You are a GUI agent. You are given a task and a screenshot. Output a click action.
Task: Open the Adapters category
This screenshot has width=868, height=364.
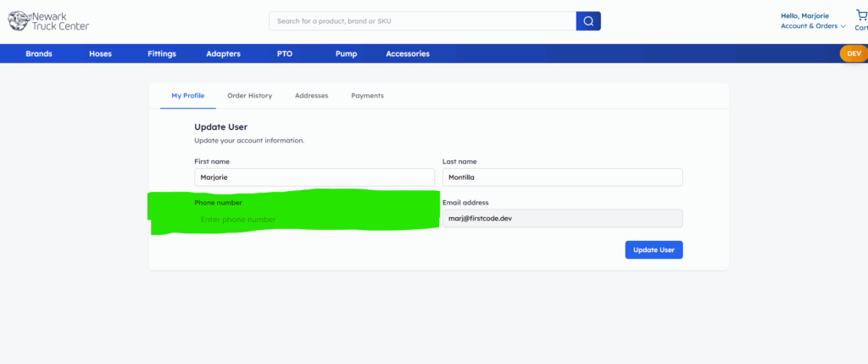(223, 53)
